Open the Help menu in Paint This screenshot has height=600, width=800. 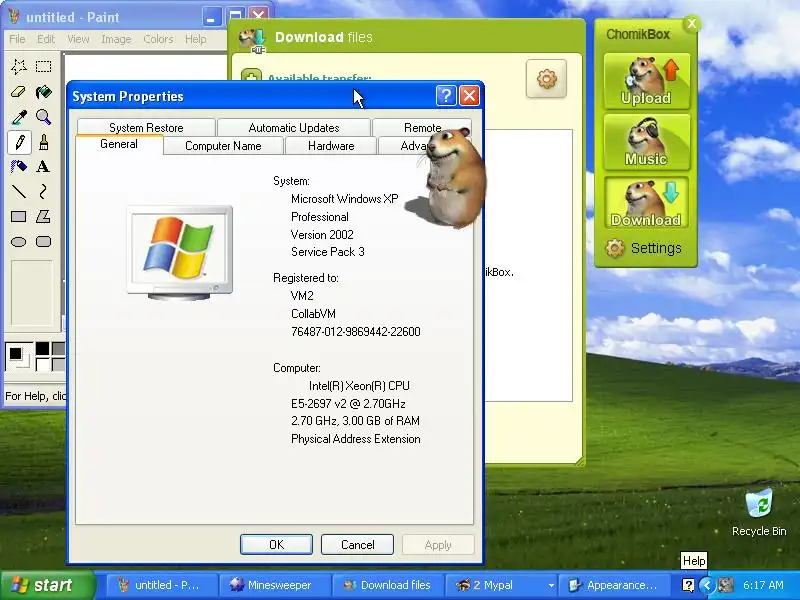195,39
